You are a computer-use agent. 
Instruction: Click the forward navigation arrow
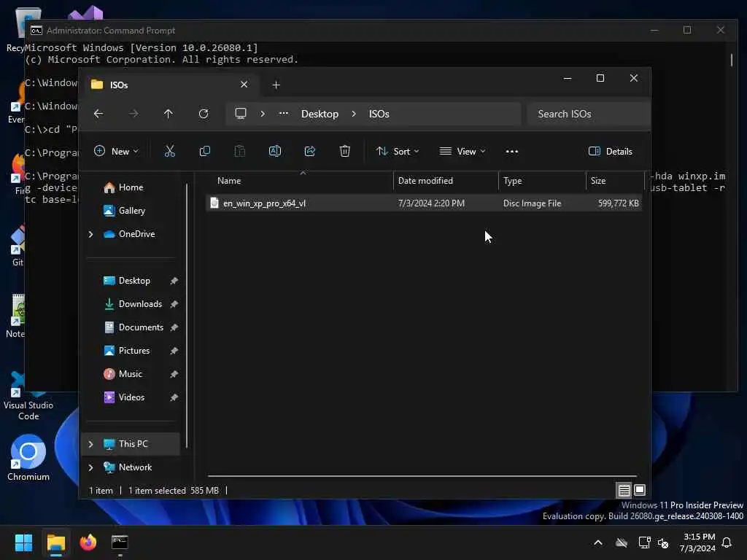point(133,114)
